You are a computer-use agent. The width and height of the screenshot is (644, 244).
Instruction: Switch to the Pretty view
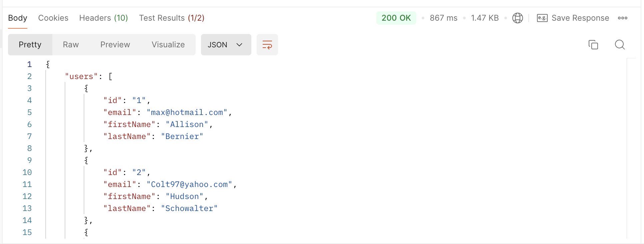(30, 45)
